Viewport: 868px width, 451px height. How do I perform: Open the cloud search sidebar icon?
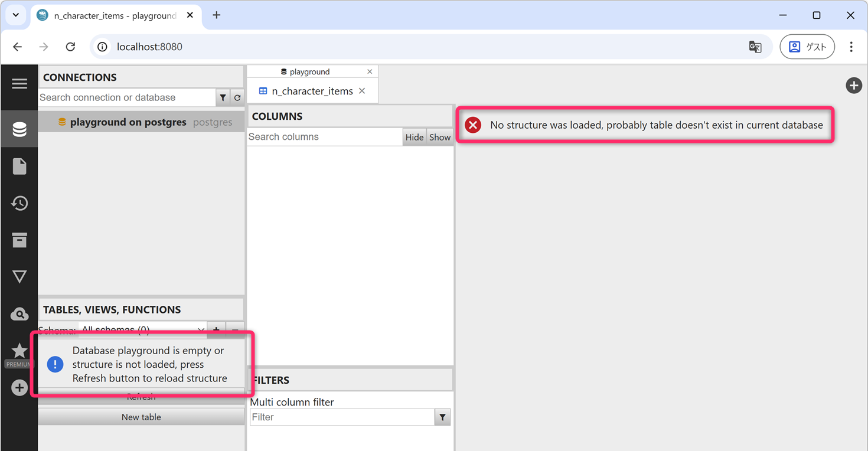[19, 314]
